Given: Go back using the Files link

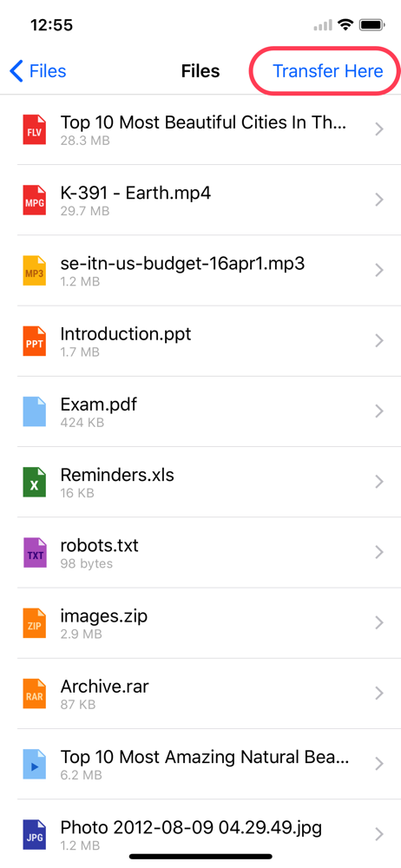Looking at the screenshot, I should [38, 71].
